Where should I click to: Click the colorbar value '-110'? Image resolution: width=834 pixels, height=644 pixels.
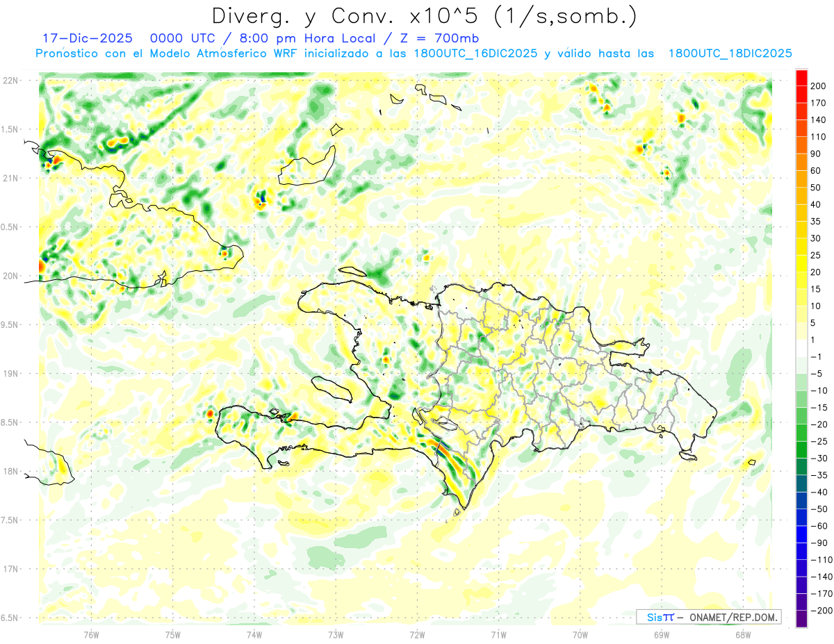click(823, 560)
